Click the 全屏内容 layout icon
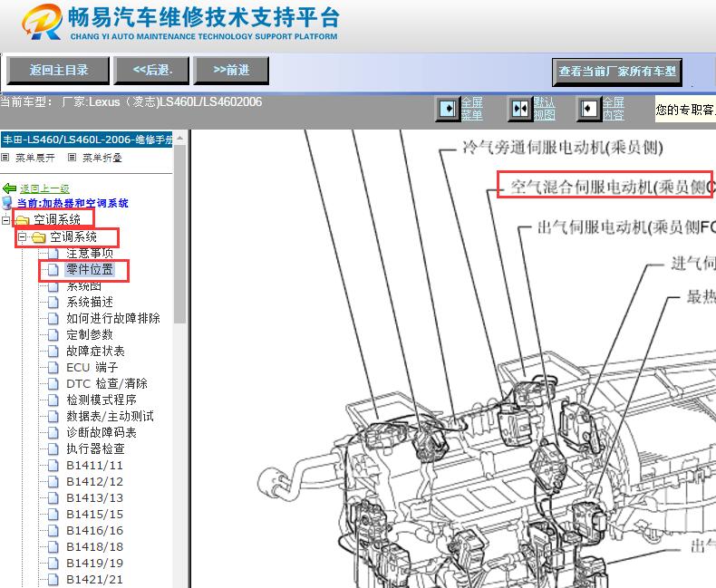Viewport: 716px width, 588px height. point(588,109)
